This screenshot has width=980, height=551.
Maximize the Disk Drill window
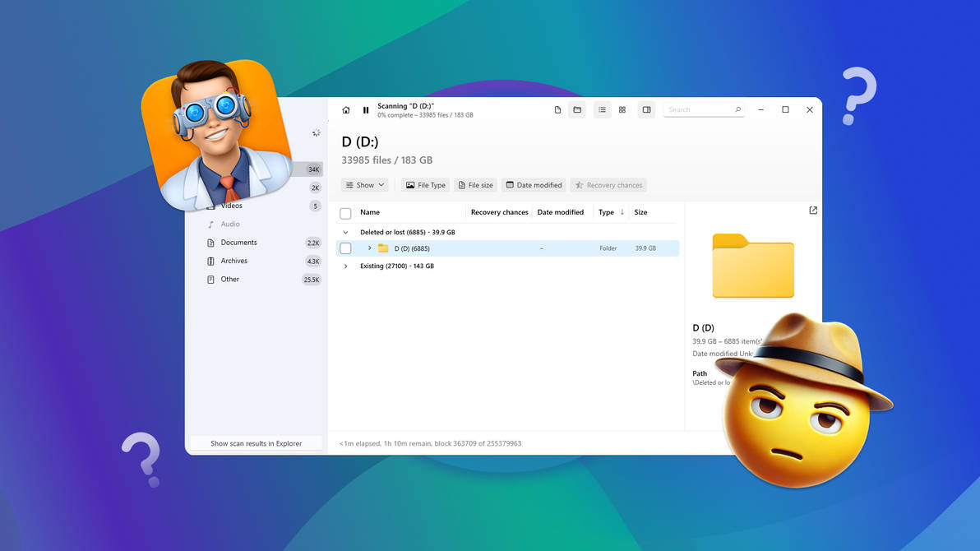click(x=786, y=109)
